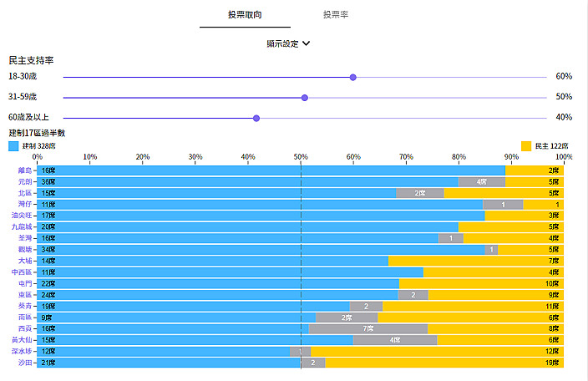Click the blue 22席 bar for 屯門
588x381 pixels.
tap(218, 283)
